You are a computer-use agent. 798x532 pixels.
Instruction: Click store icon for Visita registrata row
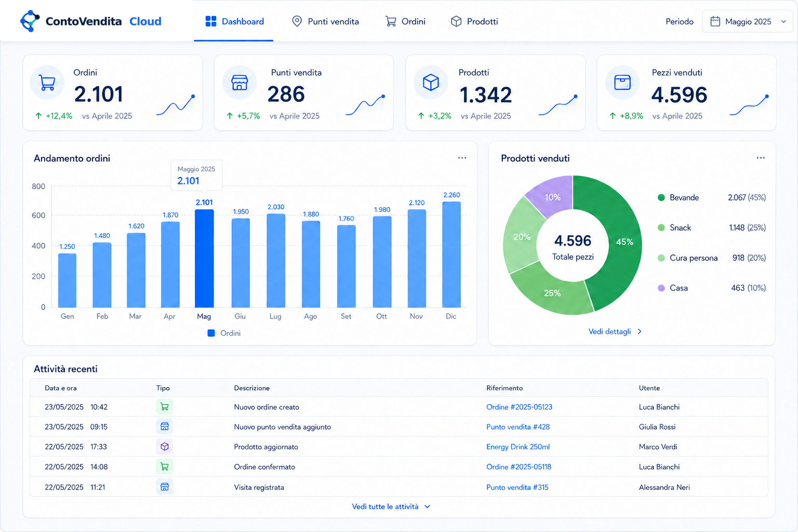tap(165, 487)
